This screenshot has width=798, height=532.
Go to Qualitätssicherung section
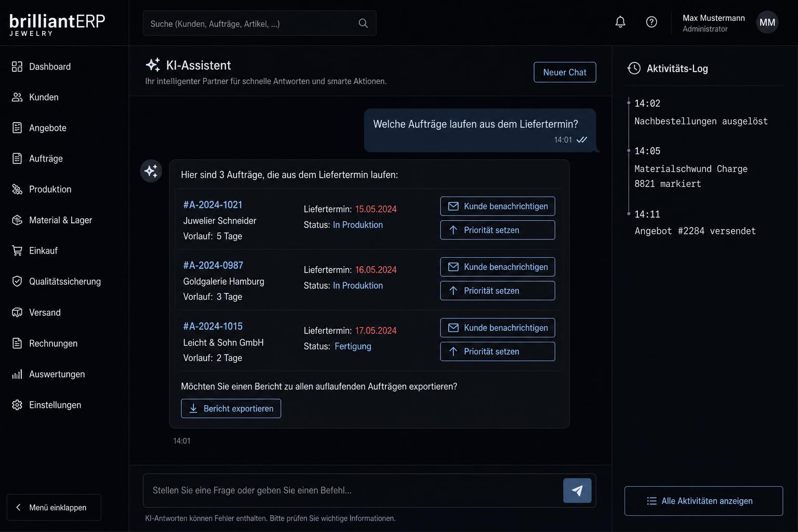tap(64, 282)
